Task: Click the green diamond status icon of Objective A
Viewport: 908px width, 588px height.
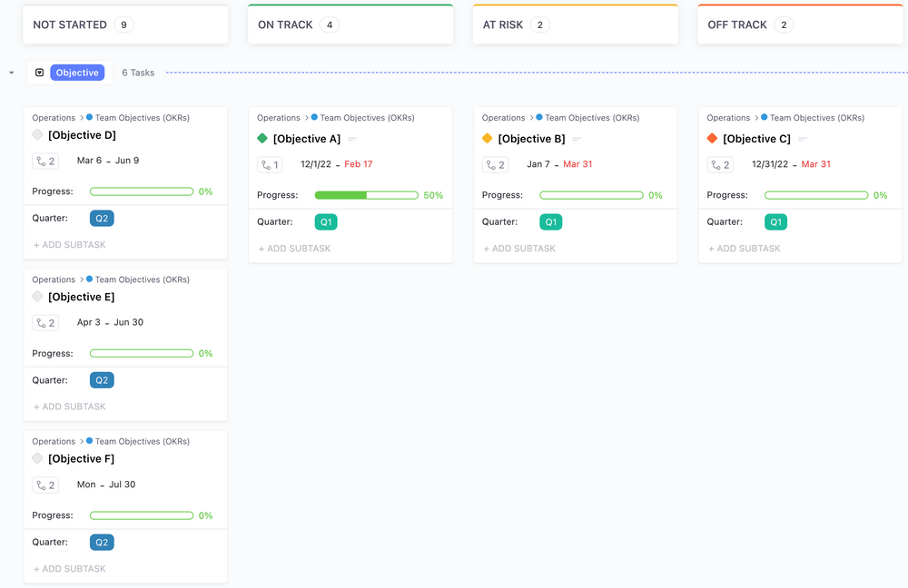Action: pyautogui.click(x=262, y=139)
